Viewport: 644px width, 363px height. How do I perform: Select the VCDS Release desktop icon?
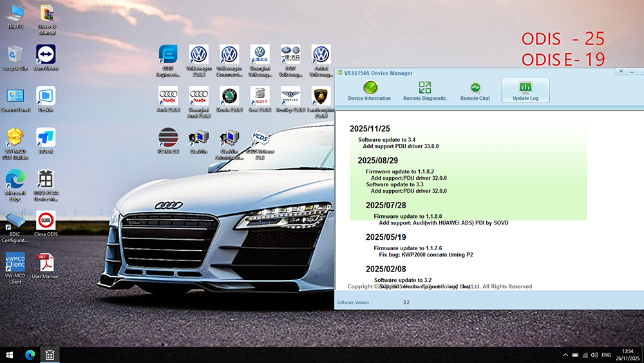pos(260,143)
